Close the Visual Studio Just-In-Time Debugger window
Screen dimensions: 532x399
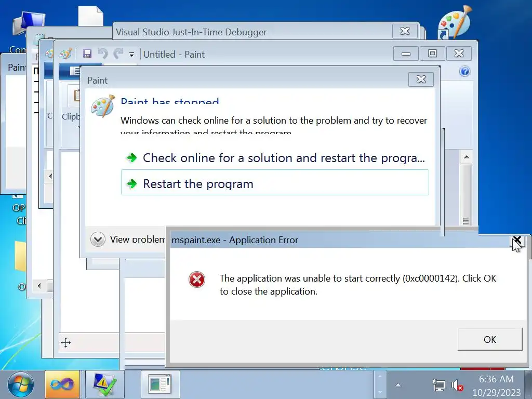[405, 31]
